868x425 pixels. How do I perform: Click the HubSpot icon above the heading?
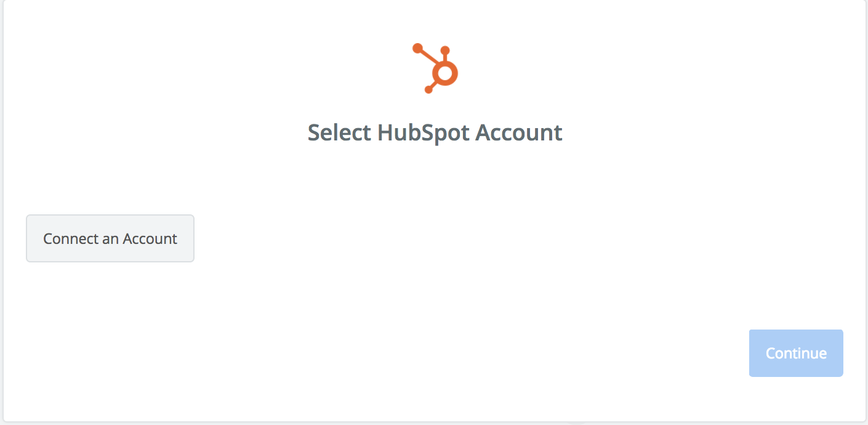(435, 68)
